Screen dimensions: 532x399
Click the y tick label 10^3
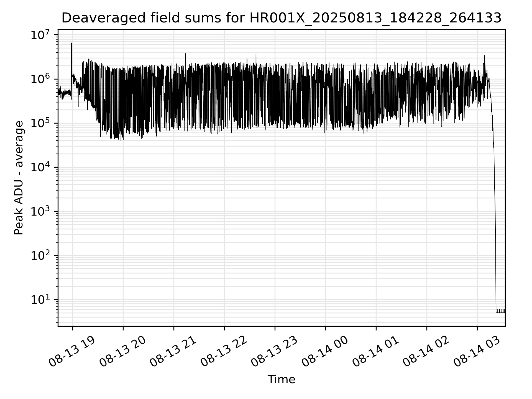[x=40, y=211]
